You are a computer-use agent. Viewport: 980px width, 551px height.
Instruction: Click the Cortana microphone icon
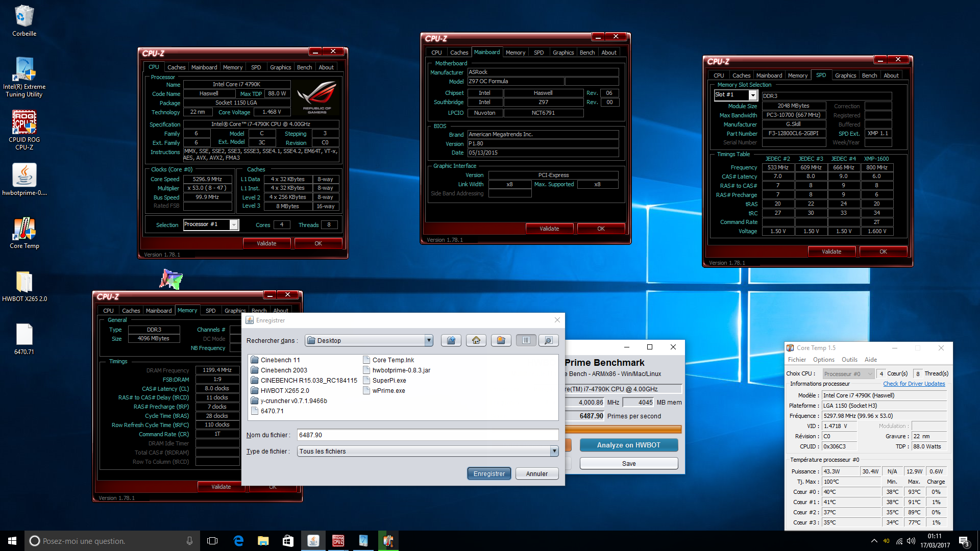point(189,541)
